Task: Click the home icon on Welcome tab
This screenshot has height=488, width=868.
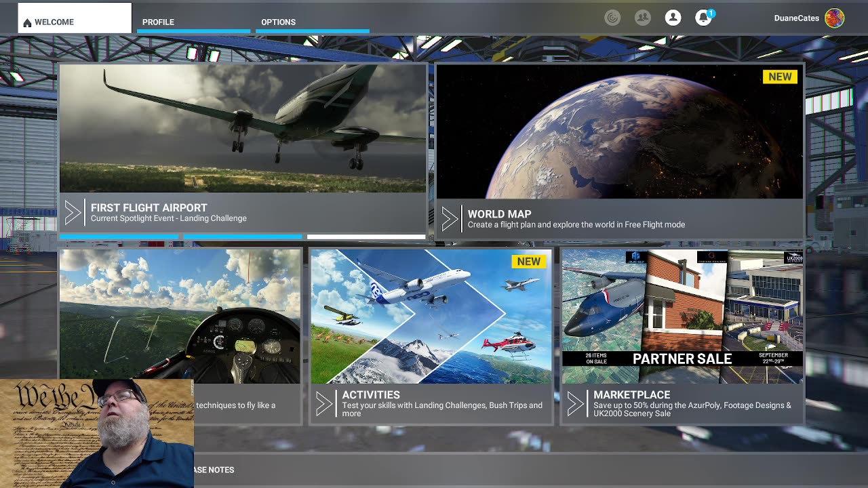Action: click(x=27, y=22)
